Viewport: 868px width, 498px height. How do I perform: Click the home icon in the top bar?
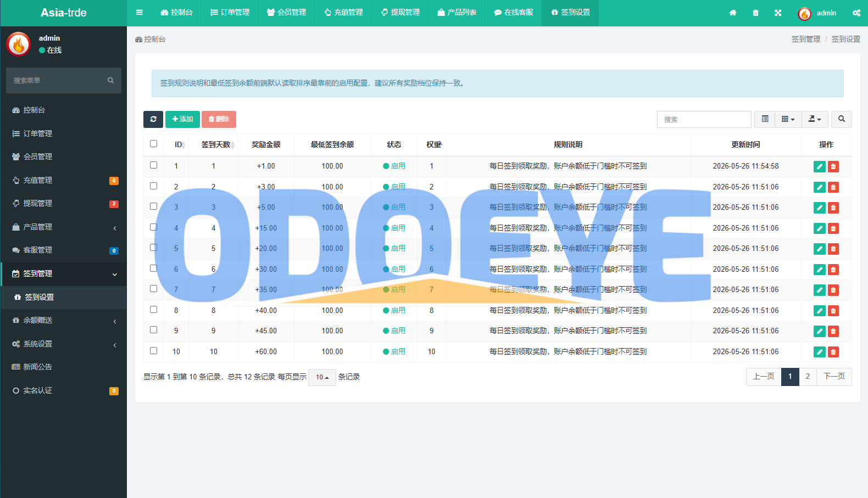[733, 13]
